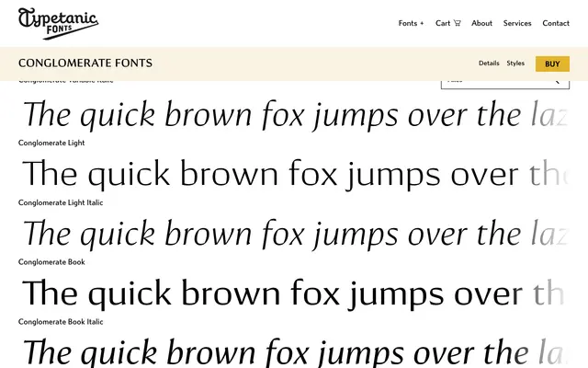Focus the font filter input field
This screenshot has width=588, height=368.
[504, 84]
